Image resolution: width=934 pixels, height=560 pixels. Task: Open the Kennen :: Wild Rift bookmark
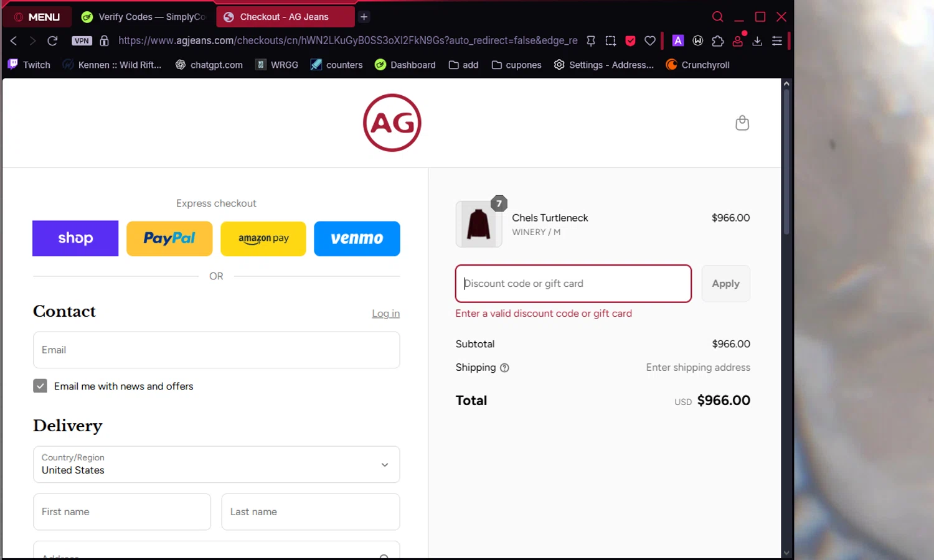[x=112, y=65]
